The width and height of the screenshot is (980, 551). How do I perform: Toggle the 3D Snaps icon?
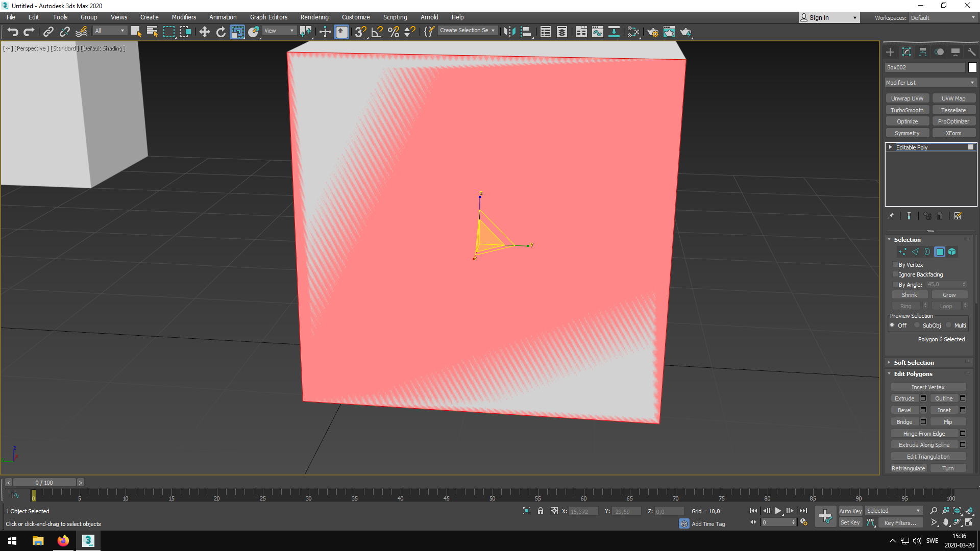pos(360,32)
